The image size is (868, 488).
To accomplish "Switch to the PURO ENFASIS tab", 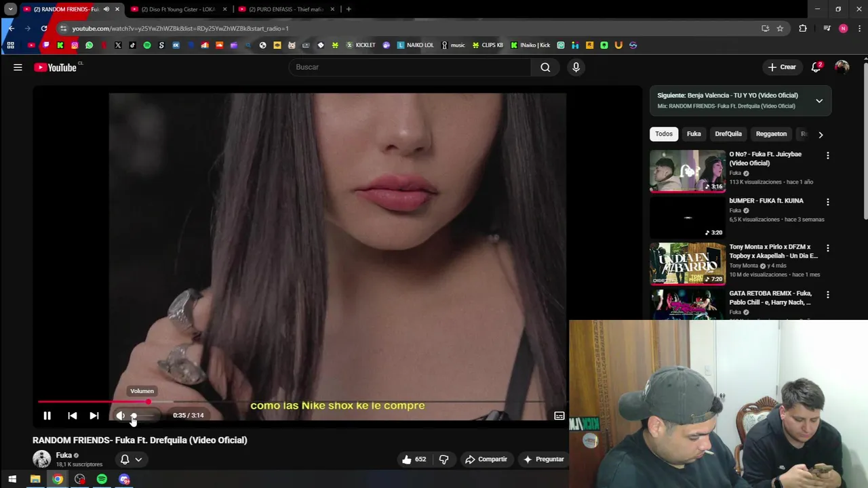I will click(x=286, y=9).
